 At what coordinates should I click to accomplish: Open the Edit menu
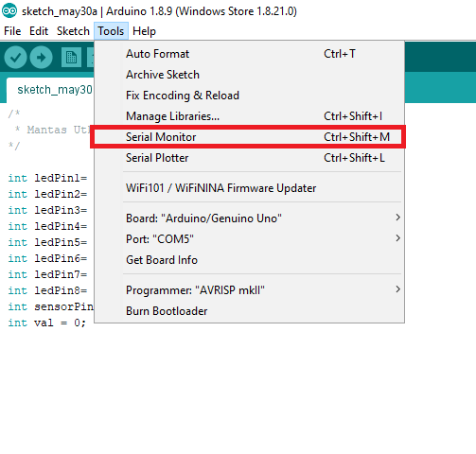click(39, 31)
